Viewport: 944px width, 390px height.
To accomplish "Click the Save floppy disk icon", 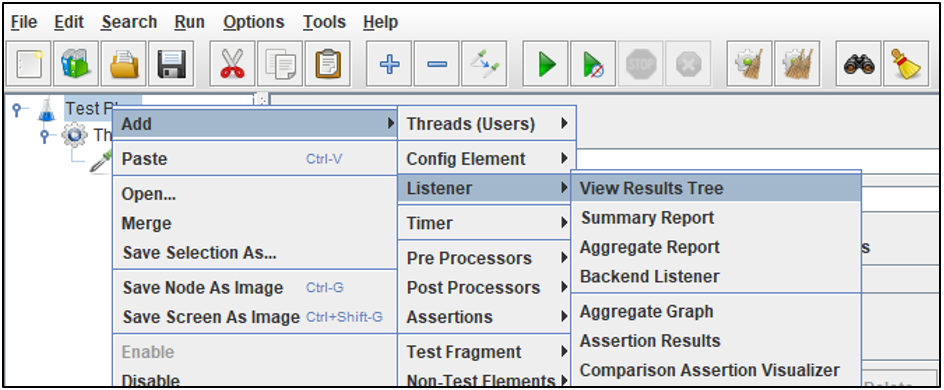I will [172, 64].
